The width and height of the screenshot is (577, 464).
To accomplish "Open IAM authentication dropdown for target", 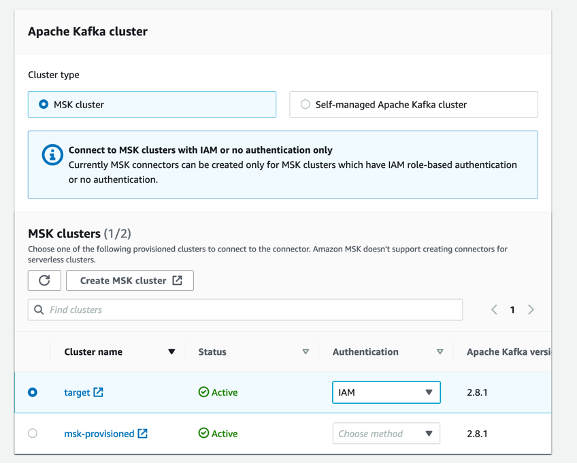I will coord(386,393).
